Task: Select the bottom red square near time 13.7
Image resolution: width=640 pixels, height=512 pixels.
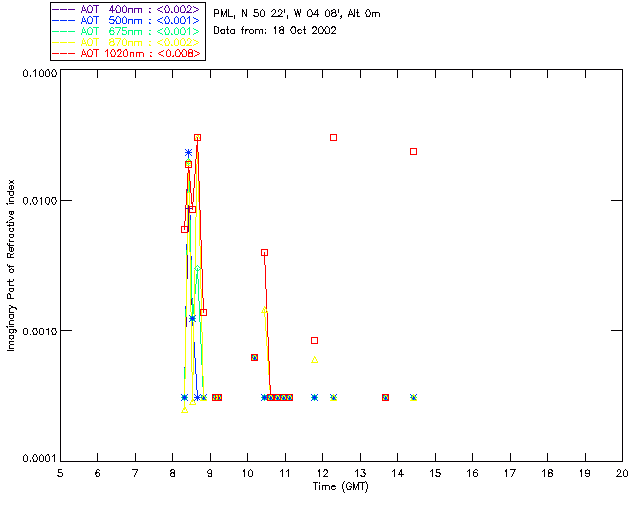Action: pos(385,398)
